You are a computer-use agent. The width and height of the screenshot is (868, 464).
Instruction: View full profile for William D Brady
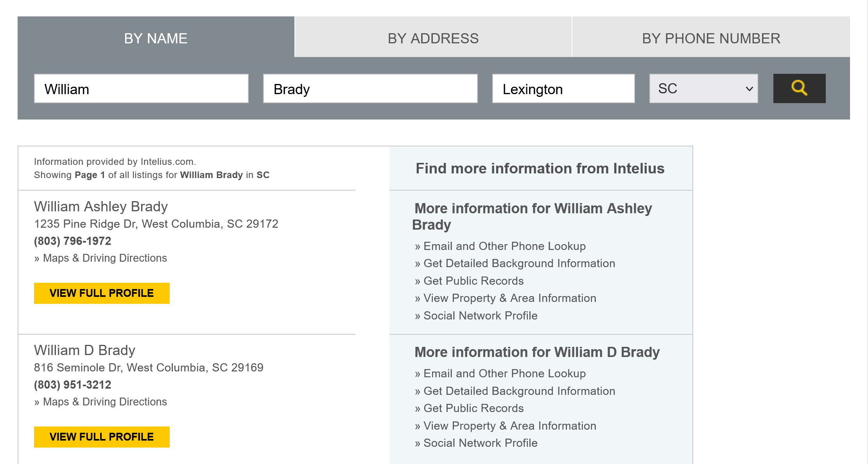click(102, 437)
